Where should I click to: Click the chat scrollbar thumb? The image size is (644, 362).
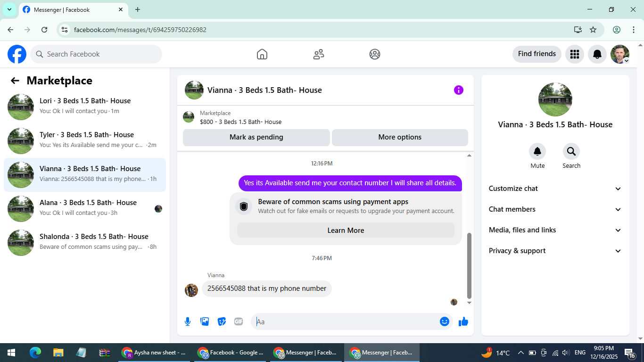coord(469,265)
